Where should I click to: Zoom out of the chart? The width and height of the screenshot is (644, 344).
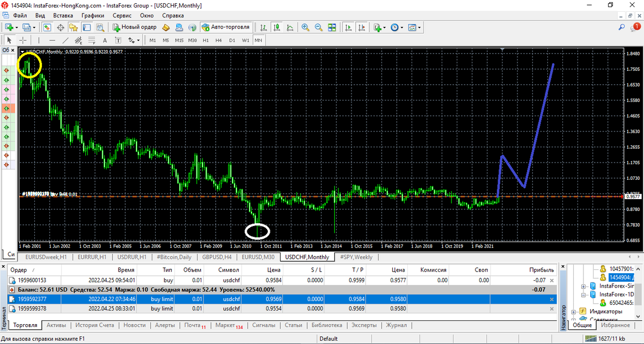319,27
